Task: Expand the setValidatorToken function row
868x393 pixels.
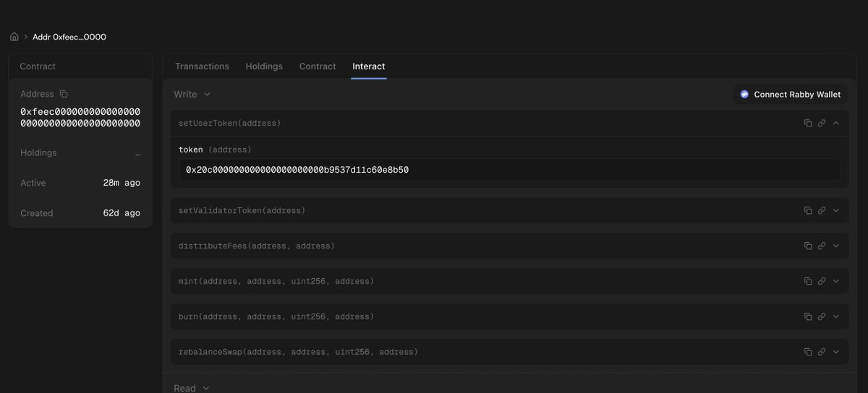Action: [836, 210]
